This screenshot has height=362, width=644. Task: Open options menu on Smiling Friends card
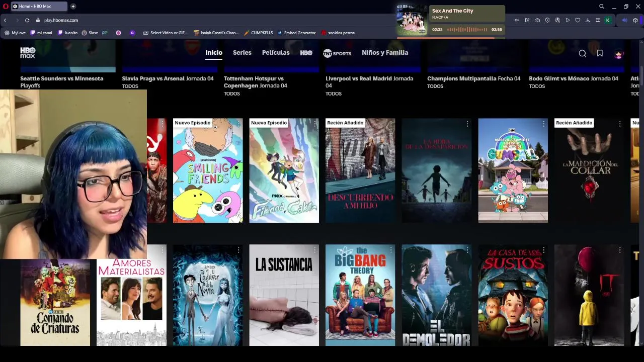tap(238, 124)
